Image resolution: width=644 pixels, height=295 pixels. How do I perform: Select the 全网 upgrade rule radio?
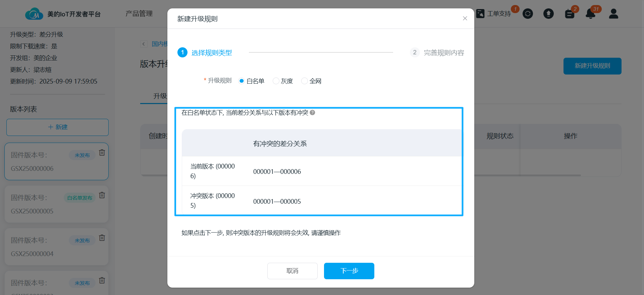click(x=305, y=81)
